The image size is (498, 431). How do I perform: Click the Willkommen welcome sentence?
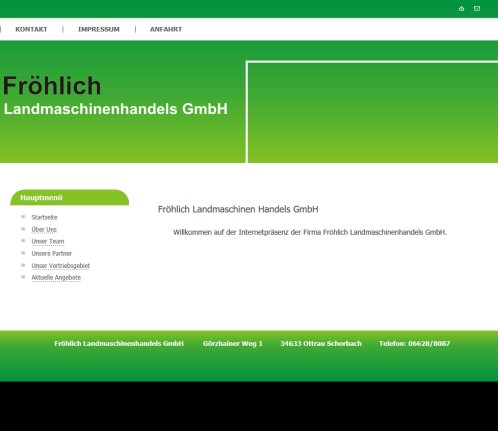click(x=310, y=232)
